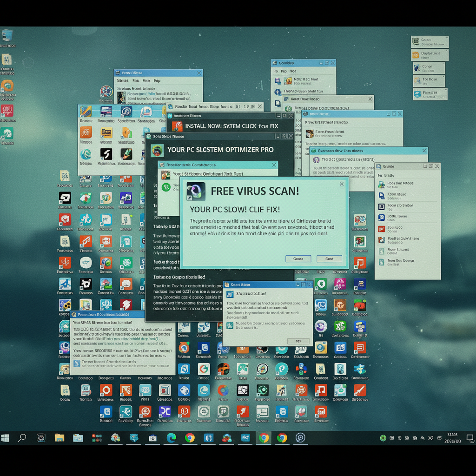This screenshot has height=476, width=476.
Task: Click the blue arrow link in bottom-left dialog
Action: pyautogui.click(x=77, y=364)
